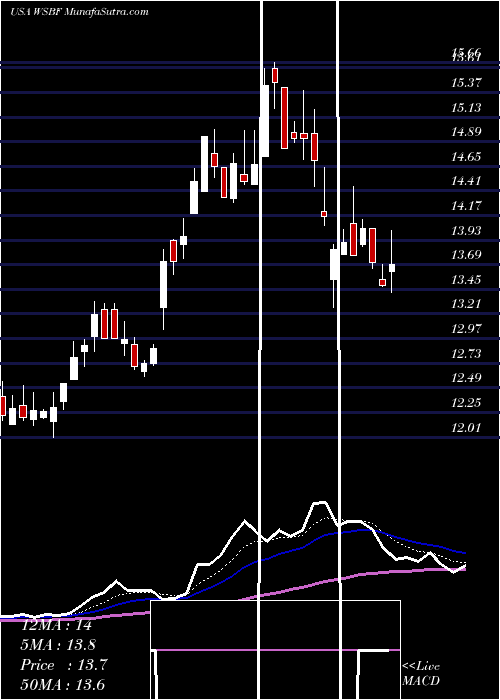Click the 12.97 price axis label

pyautogui.click(x=467, y=329)
